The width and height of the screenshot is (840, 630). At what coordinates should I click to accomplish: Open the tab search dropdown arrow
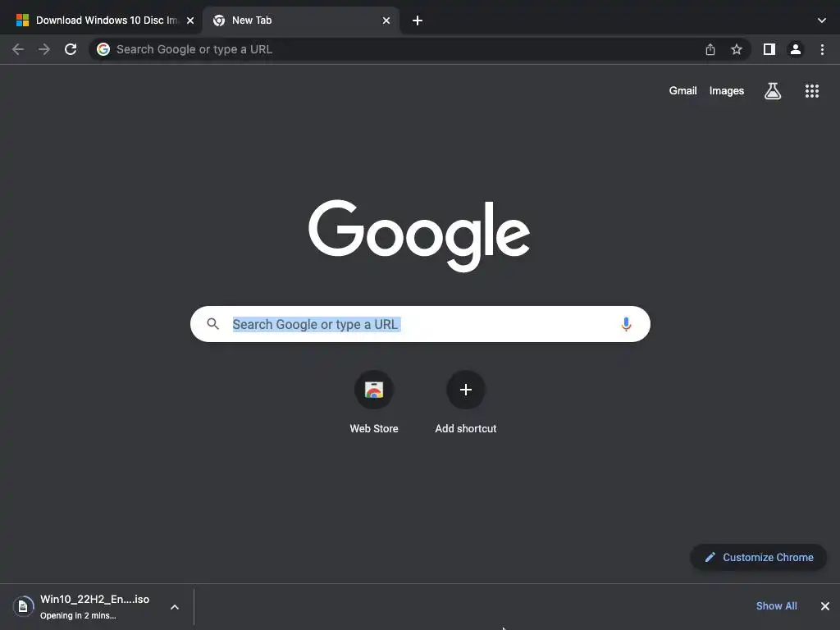pos(822,21)
